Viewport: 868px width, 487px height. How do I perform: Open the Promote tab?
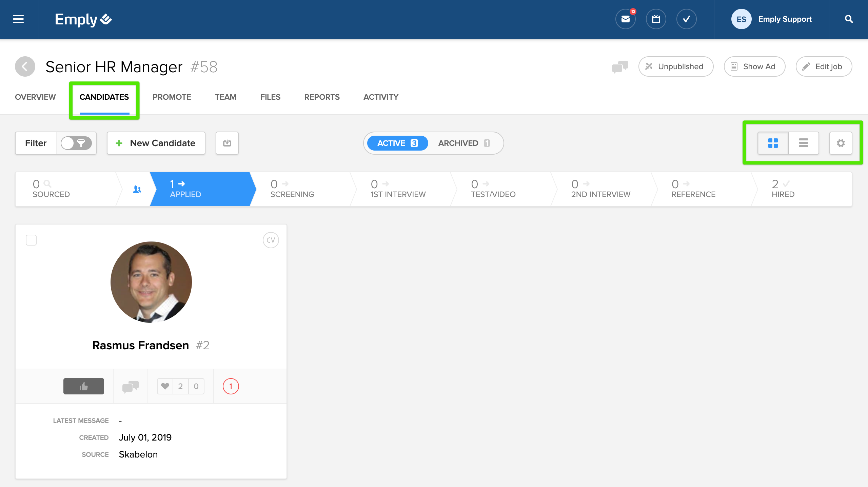pyautogui.click(x=172, y=97)
